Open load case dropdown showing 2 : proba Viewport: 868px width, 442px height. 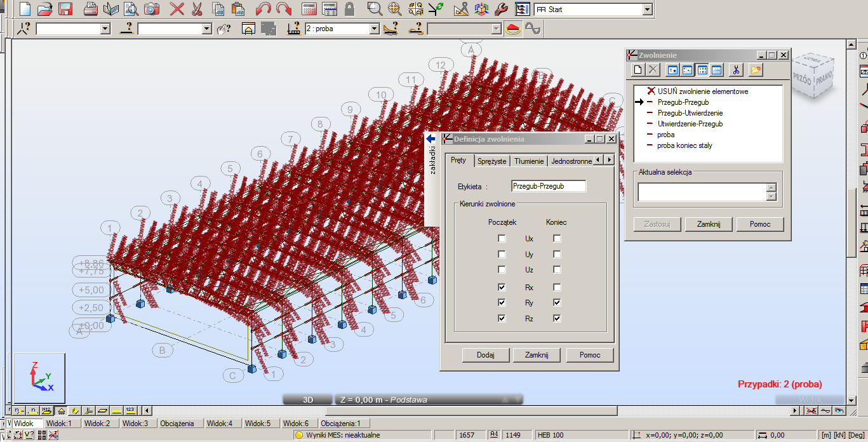pos(375,29)
